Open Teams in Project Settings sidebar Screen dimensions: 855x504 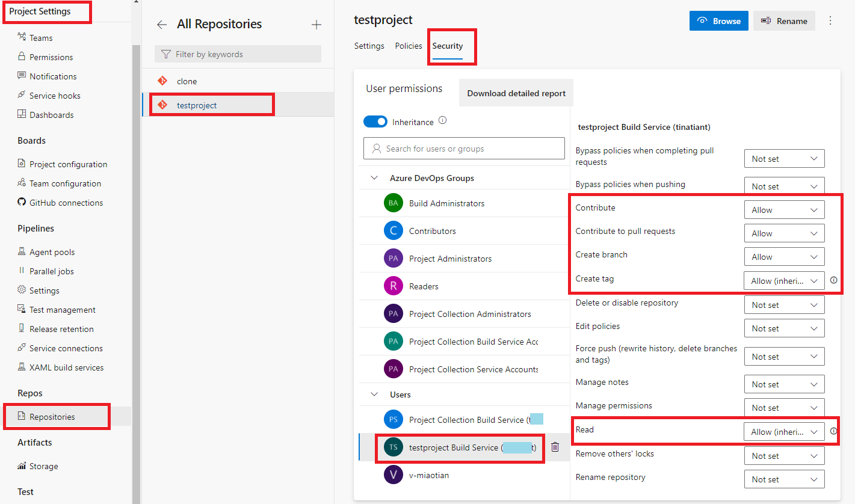pyautogui.click(x=41, y=38)
